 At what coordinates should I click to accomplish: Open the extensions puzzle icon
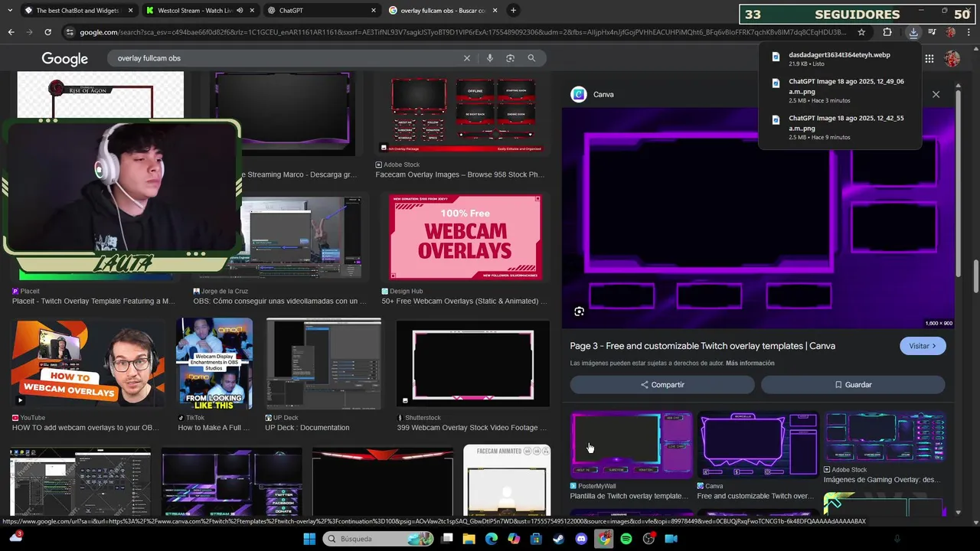pos(887,32)
